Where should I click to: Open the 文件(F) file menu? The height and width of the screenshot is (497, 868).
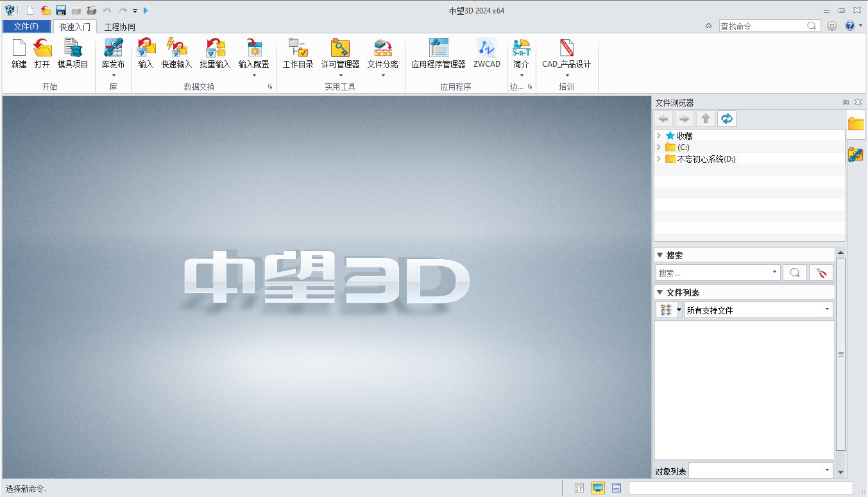tap(26, 26)
